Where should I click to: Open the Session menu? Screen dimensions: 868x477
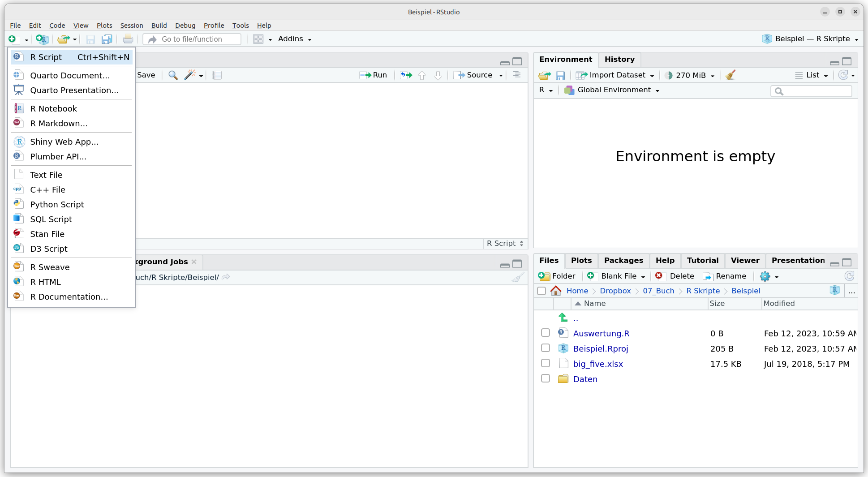(131, 26)
